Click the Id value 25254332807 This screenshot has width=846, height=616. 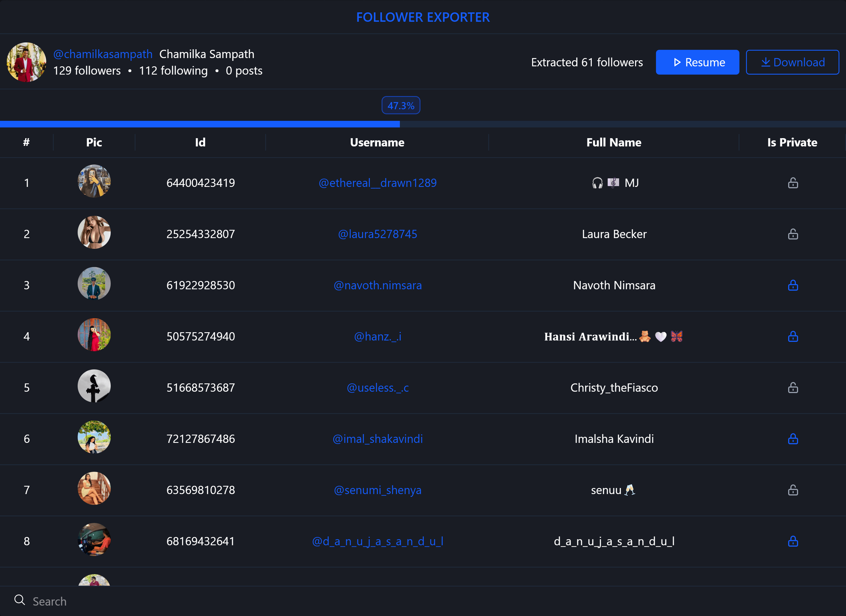pos(201,234)
